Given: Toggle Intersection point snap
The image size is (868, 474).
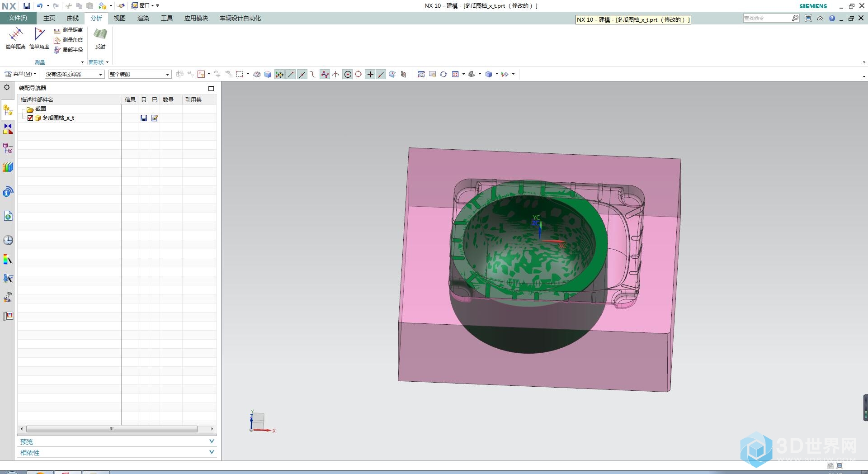Looking at the screenshot, I should [336, 74].
